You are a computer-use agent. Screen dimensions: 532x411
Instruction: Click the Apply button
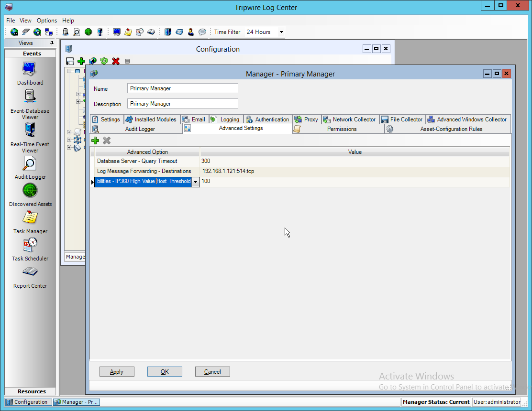pyautogui.click(x=117, y=372)
